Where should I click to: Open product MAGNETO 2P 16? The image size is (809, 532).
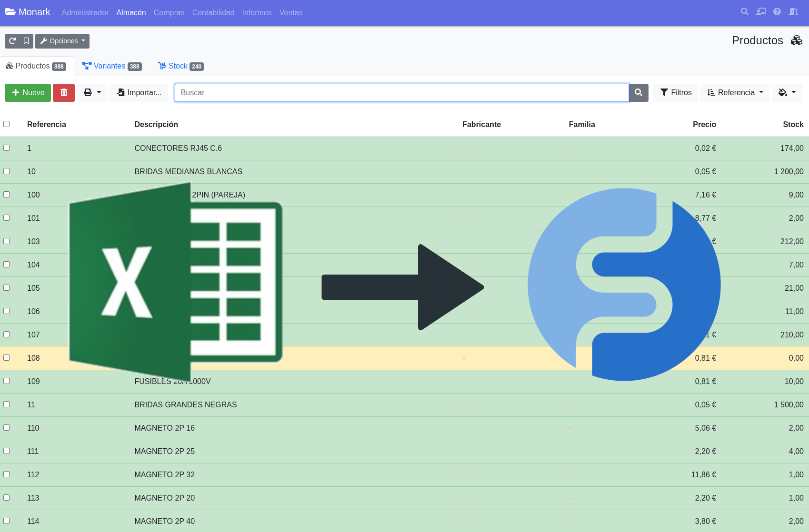[x=165, y=428]
